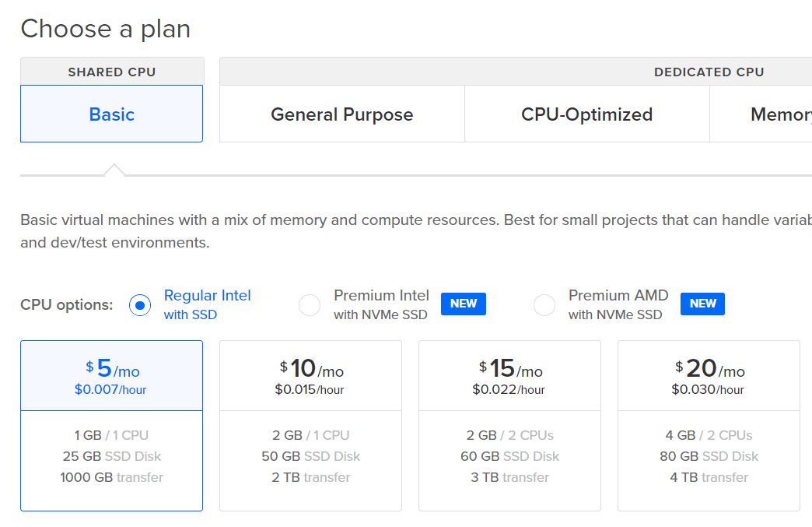The height and width of the screenshot is (527, 812).
Task: Switch to the General Purpose tab
Action: [341, 114]
